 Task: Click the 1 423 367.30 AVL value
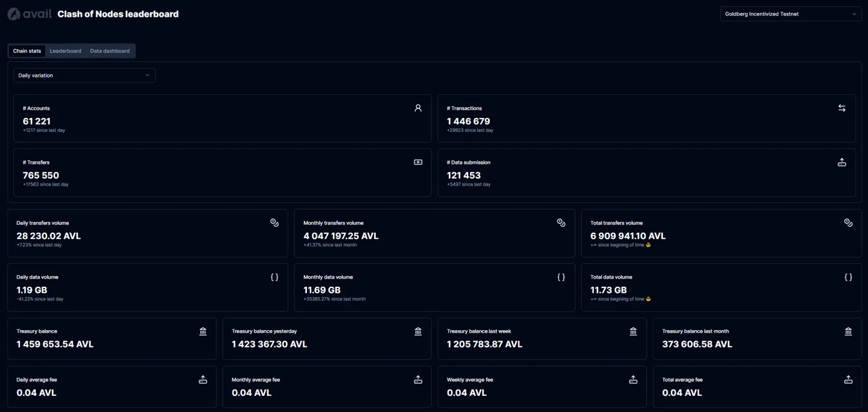(x=270, y=344)
